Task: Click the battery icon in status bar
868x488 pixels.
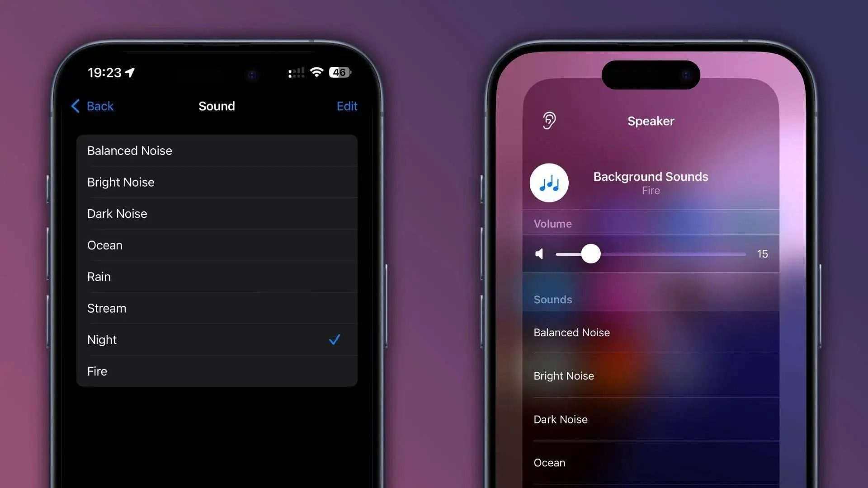Action: [x=339, y=72]
